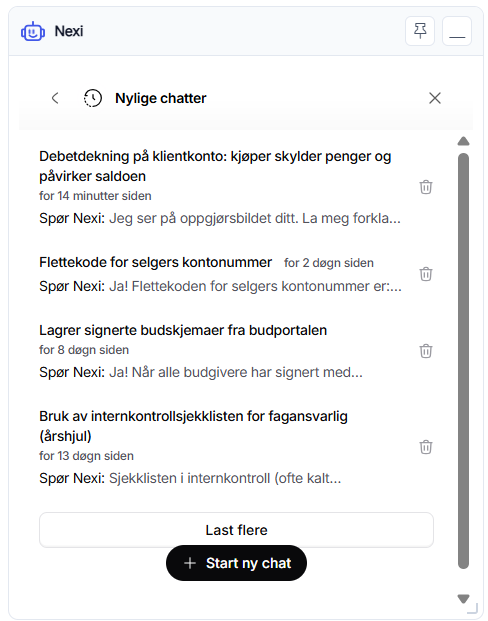The height and width of the screenshot is (621, 488).
Task: Click the preview 'Sjekklisten i internkontroll (ofte kalt'
Action: click(219, 478)
